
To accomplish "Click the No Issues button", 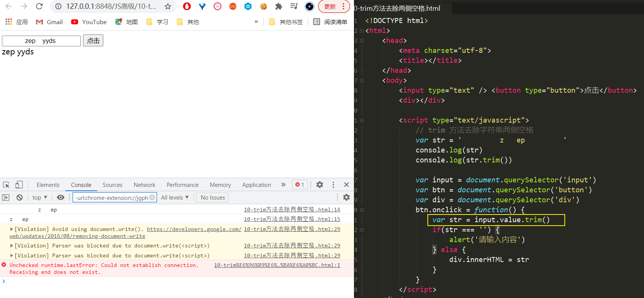I will click(212, 198).
